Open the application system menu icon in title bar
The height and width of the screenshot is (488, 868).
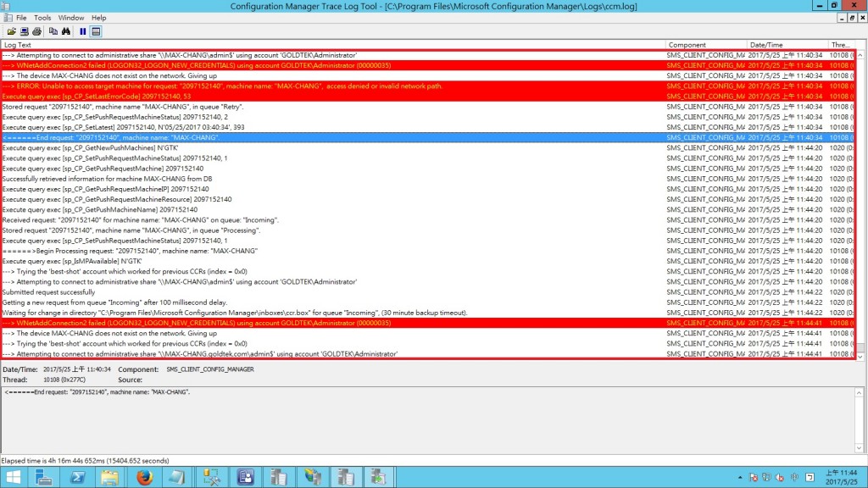[6, 6]
